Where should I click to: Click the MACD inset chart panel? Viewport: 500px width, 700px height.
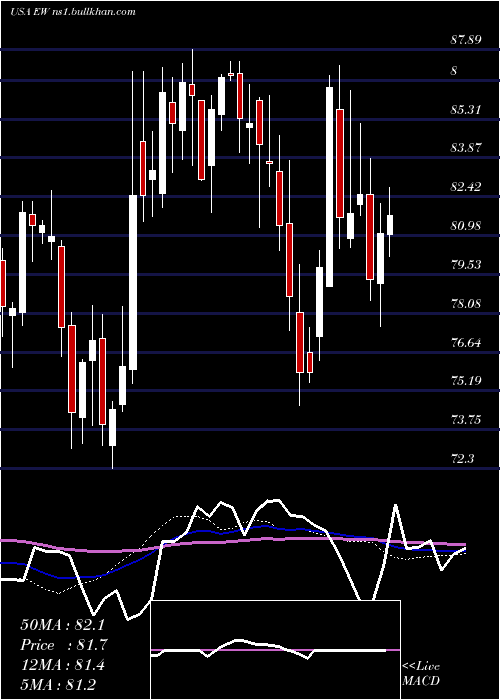tap(275, 650)
